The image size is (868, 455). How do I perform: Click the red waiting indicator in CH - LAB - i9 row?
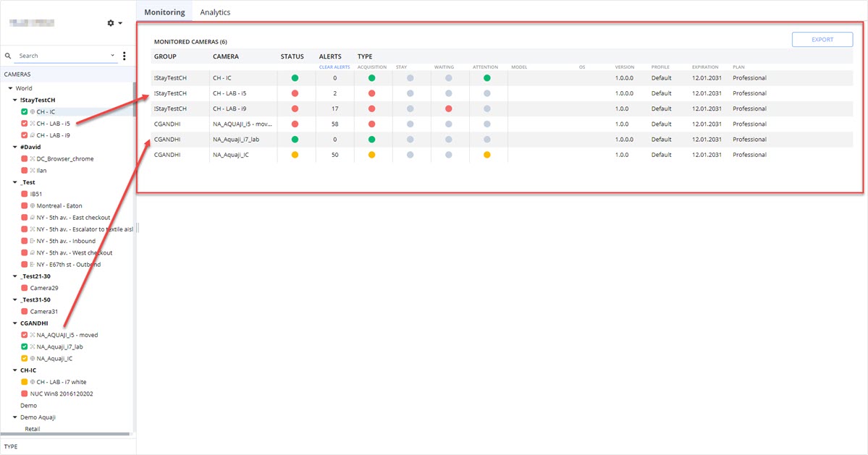(448, 109)
